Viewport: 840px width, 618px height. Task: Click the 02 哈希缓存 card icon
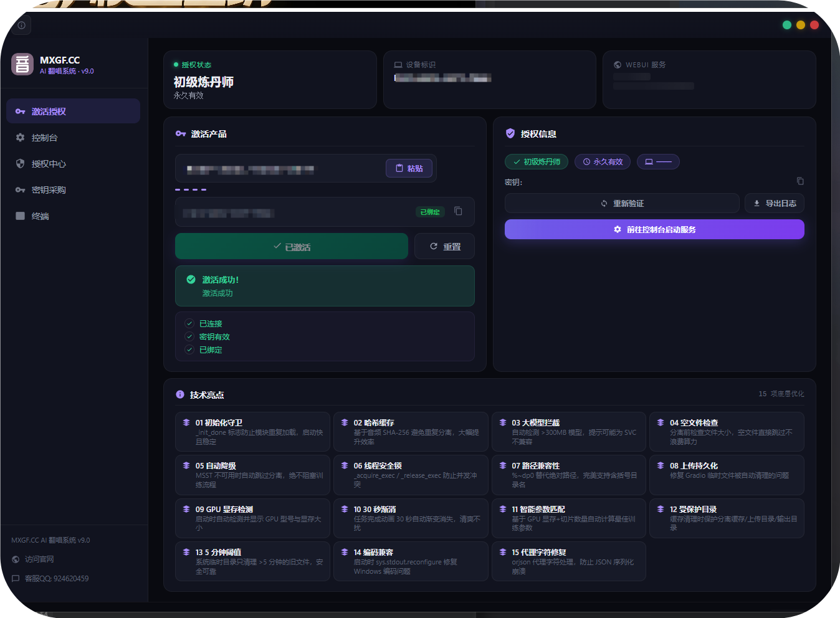345,422
